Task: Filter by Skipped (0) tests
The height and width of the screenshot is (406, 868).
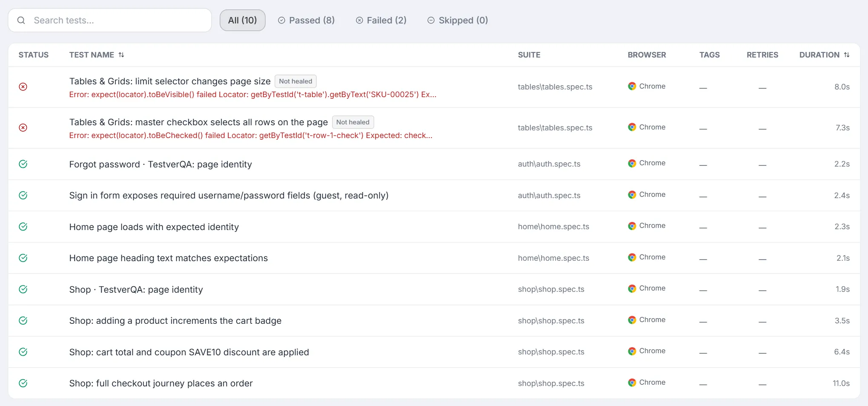Action: click(x=458, y=20)
